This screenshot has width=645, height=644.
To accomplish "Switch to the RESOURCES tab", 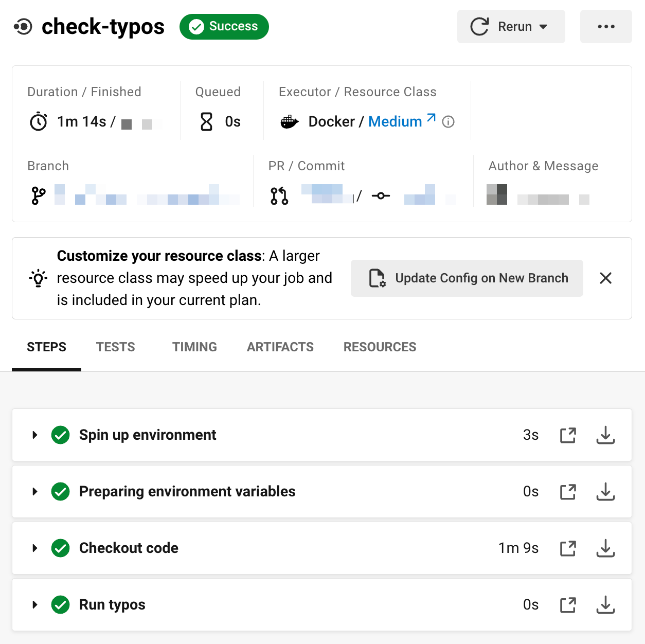I will (380, 347).
